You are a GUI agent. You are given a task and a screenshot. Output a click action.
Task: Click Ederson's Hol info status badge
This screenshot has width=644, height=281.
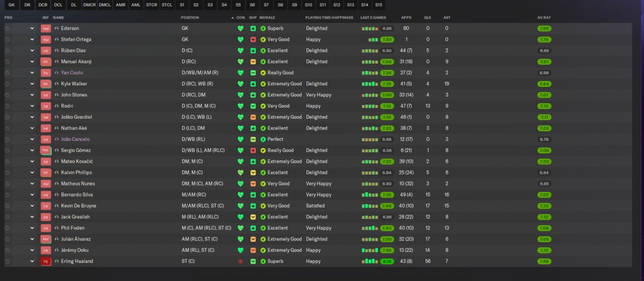coord(46,29)
